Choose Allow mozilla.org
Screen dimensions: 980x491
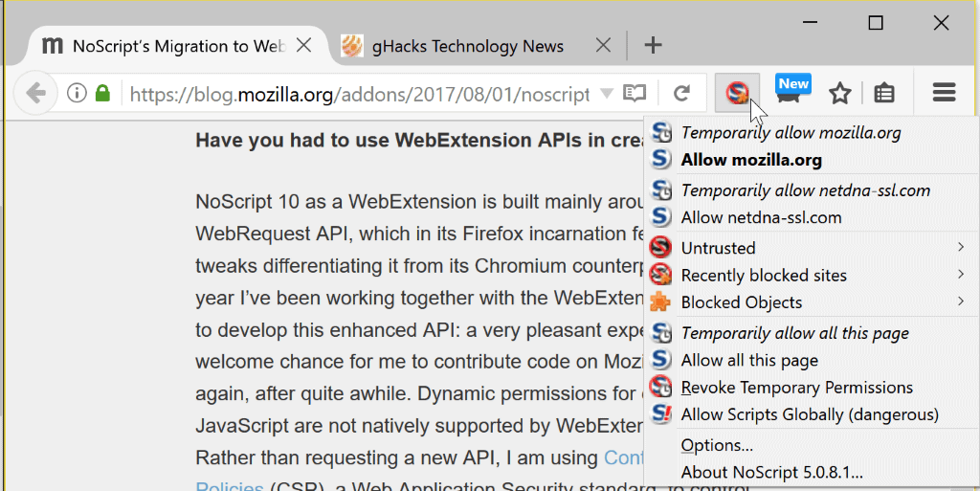811,160
